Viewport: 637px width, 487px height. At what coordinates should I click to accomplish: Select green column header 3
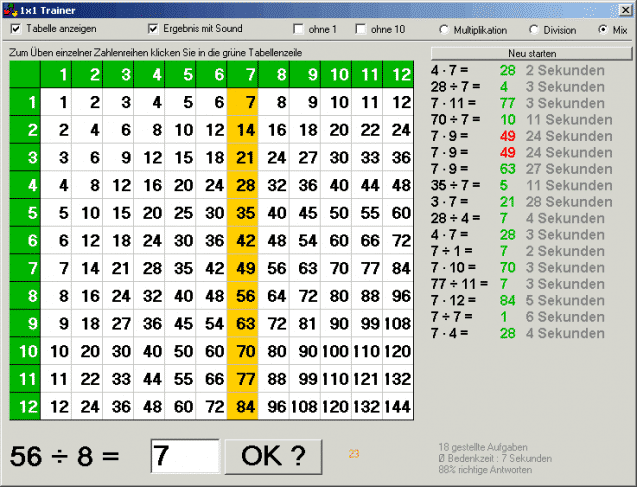(118, 74)
